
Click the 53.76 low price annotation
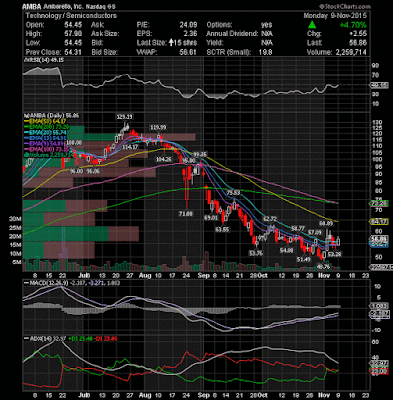[x=256, y=253]
